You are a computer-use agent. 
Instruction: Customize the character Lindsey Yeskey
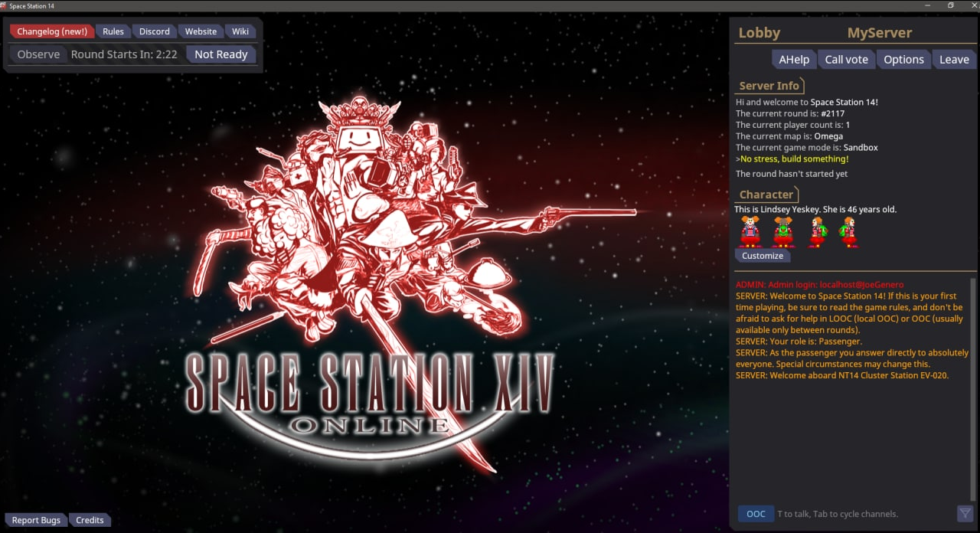762,256
